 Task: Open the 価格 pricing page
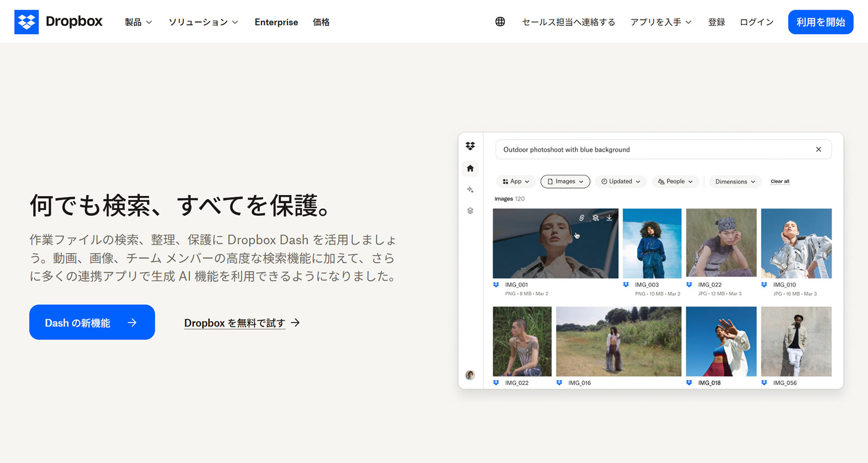[321, 22]
